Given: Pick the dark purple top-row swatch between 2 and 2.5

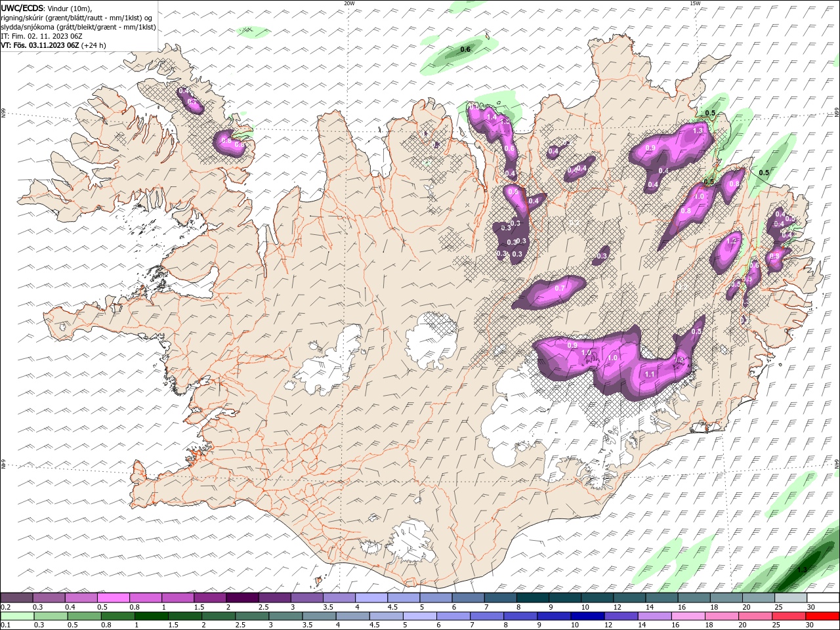Looking at the screenshot, I should click(241, 598).
